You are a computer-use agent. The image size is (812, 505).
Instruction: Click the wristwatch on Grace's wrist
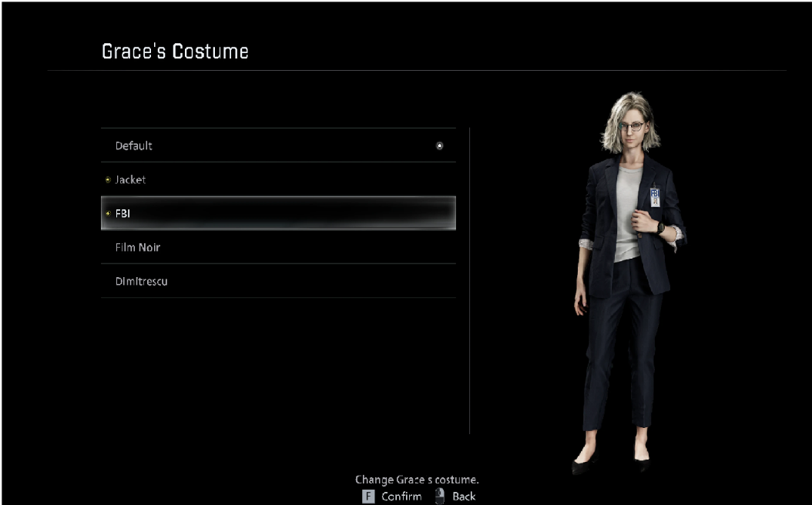(660, 227)
